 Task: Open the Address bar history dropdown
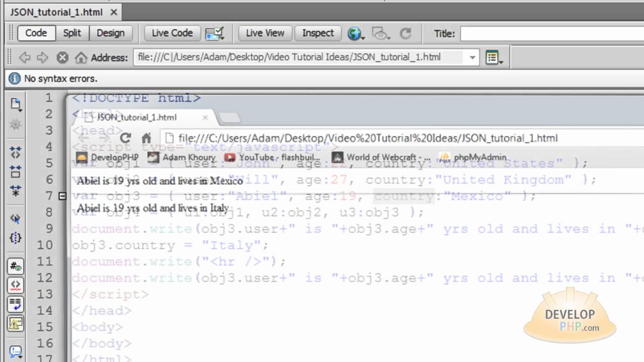coord(472,57)
